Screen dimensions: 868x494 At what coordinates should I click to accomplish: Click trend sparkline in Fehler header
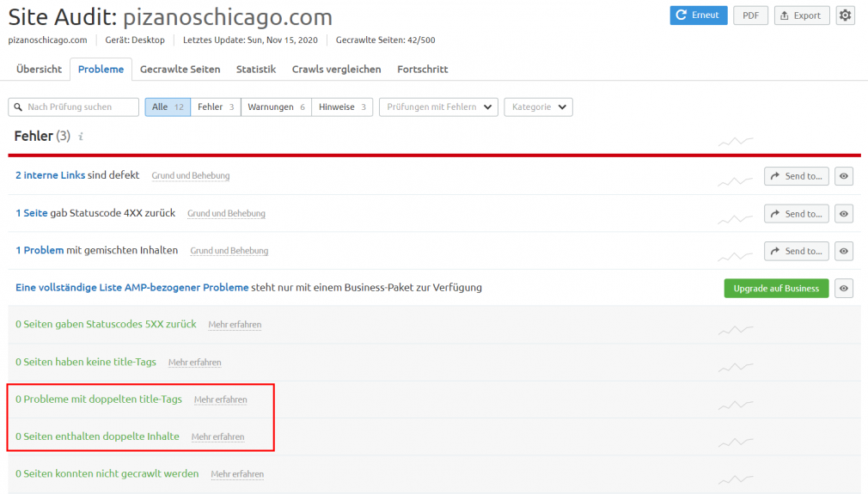[736, 142]
